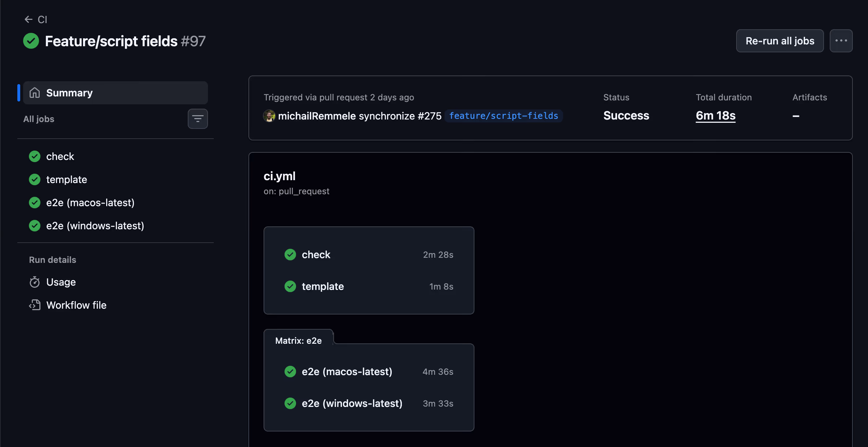Click the Success status text
868x447 pixels.
[626, 116]
